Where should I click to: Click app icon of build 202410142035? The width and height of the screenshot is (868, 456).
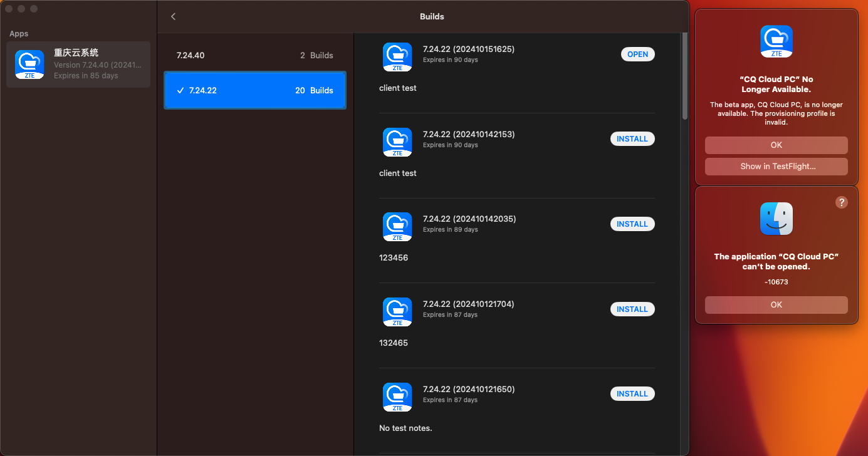[x=397, y=227]
